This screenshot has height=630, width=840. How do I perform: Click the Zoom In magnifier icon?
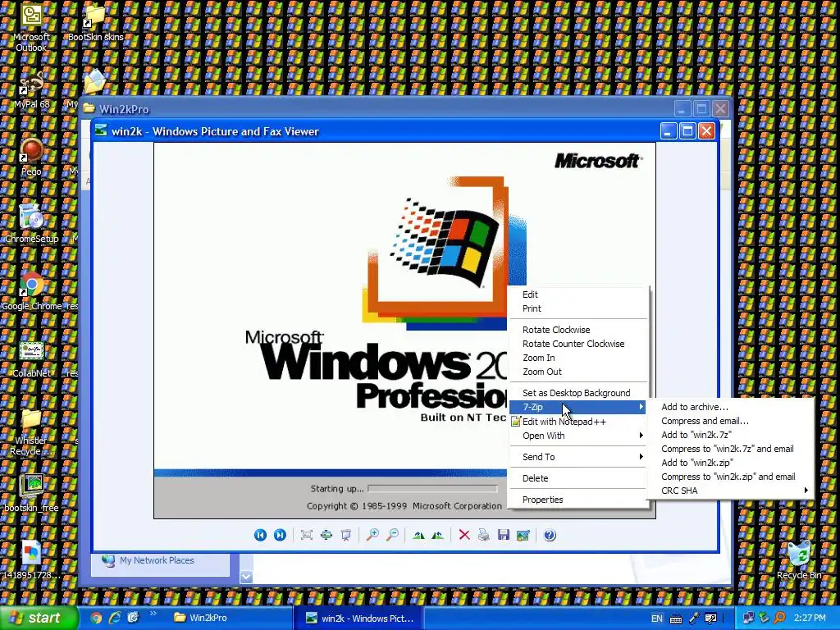pyautogui.click(x=372, y=535)
